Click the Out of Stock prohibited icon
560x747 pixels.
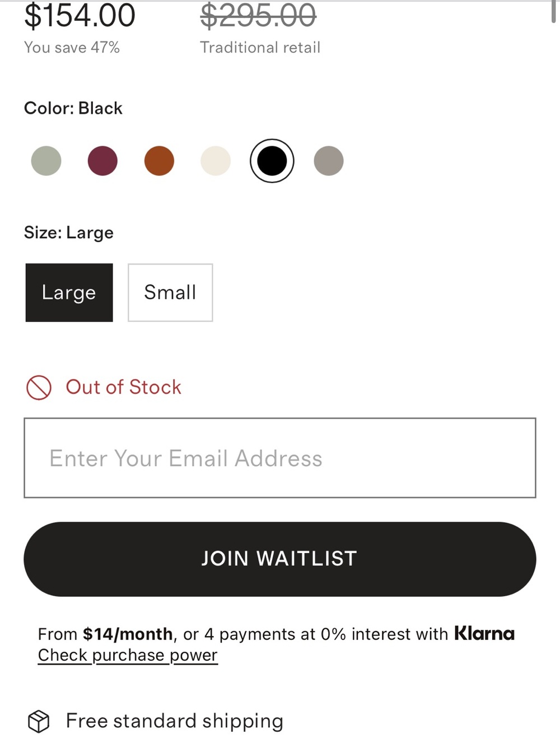(x=39, y=387)
